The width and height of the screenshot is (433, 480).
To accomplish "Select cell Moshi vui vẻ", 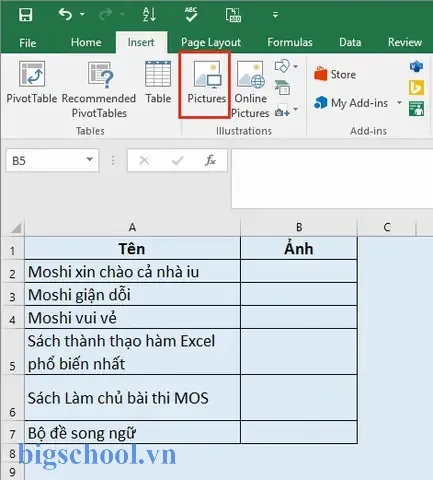I will click(x=132, y=317).
